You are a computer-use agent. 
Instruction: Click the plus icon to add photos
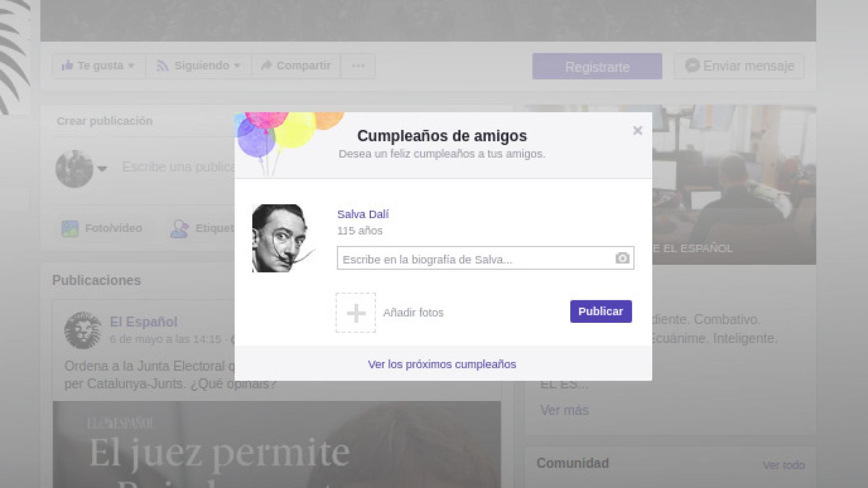click(356, 313)
